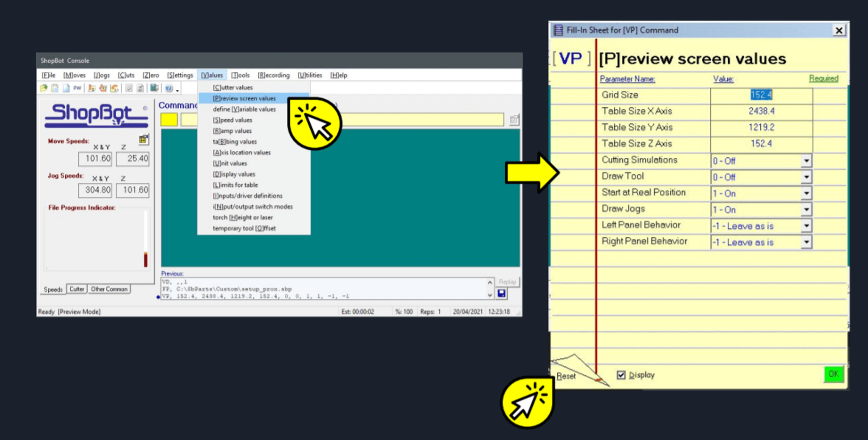Click the blue floppy-disk save icon under Replay

coord(502,293)
